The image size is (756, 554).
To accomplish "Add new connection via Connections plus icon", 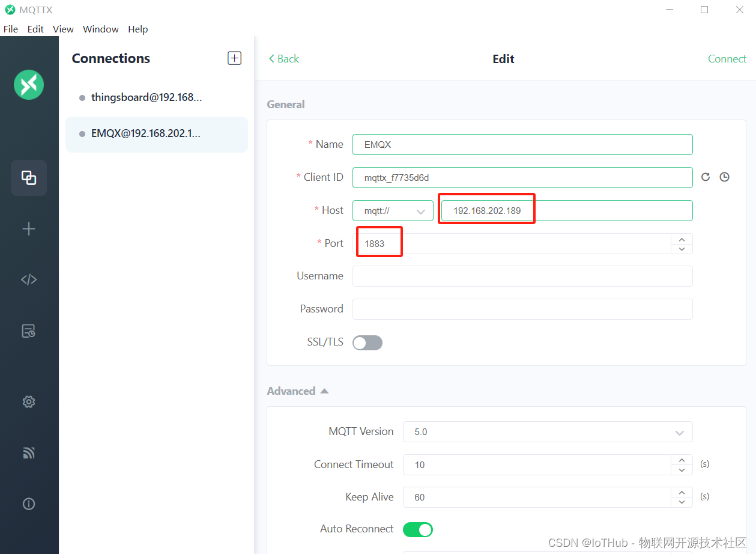I will pyautogui.click(x=234, y=58).
